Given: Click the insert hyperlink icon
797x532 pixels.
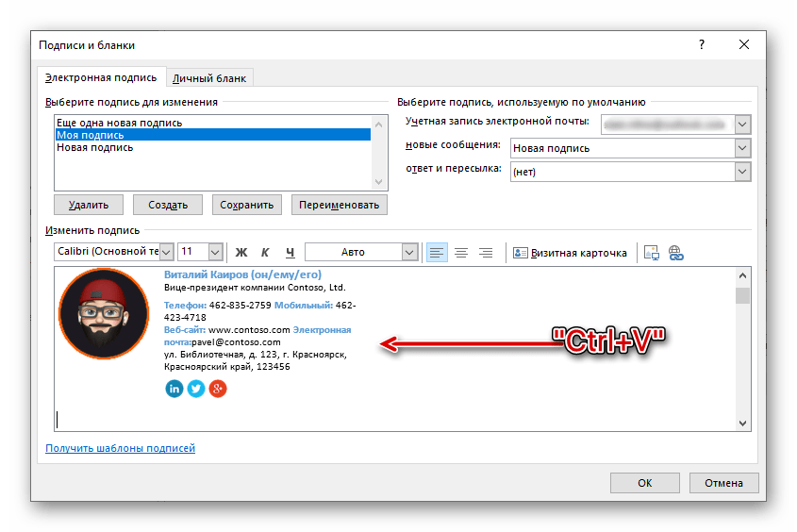Looking at the screenshot, I should click(x=675, y=252).
